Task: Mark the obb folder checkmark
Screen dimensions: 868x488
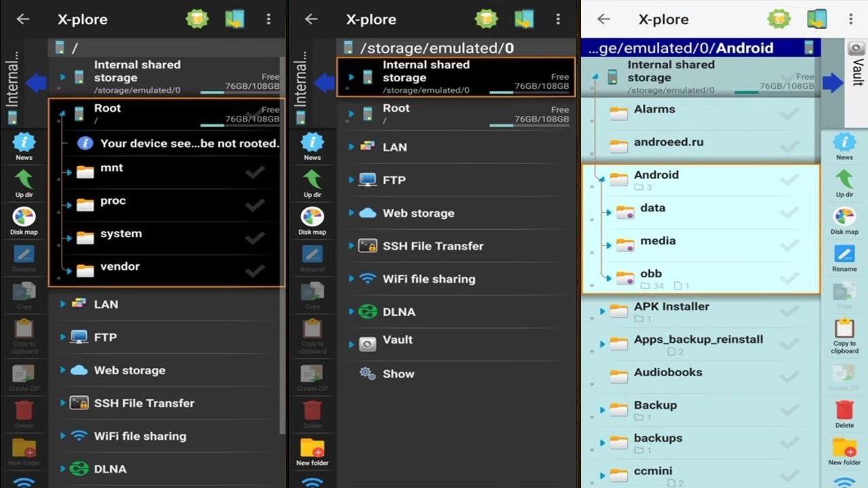Action: tap(789, 278)
